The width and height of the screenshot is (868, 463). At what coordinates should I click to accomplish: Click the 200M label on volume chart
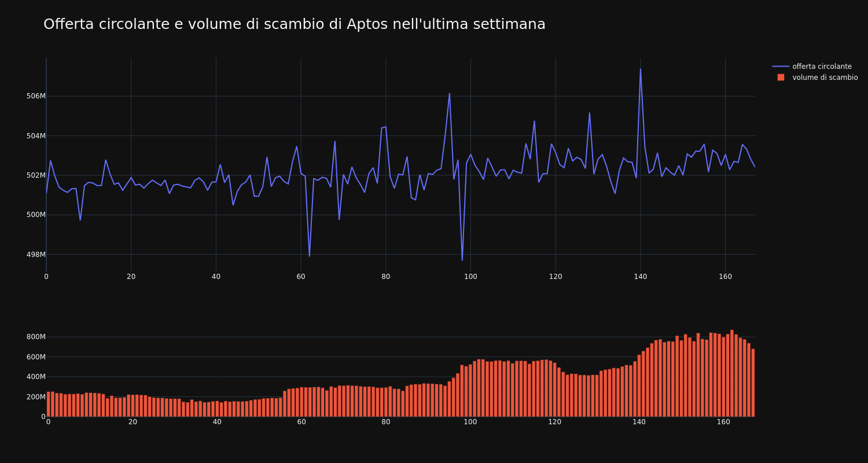coord(36,397)
